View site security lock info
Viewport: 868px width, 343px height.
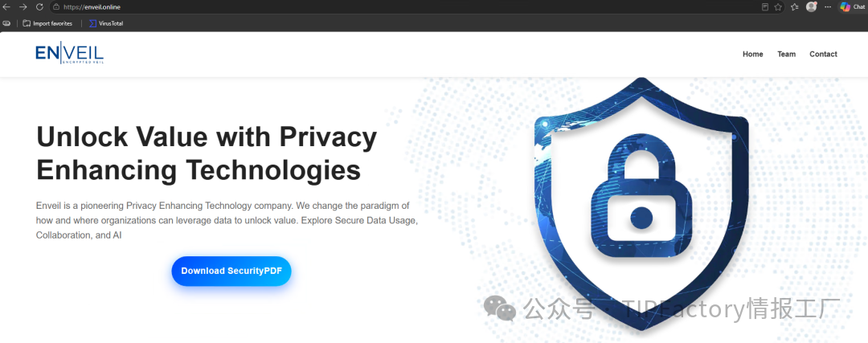pos(56,7)
